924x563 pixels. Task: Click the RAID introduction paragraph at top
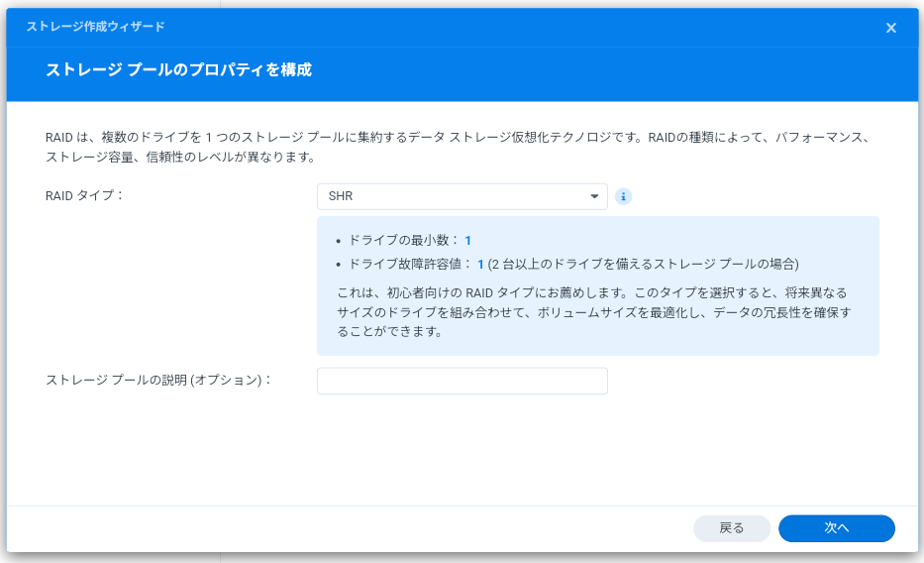[x=456, y=147]
